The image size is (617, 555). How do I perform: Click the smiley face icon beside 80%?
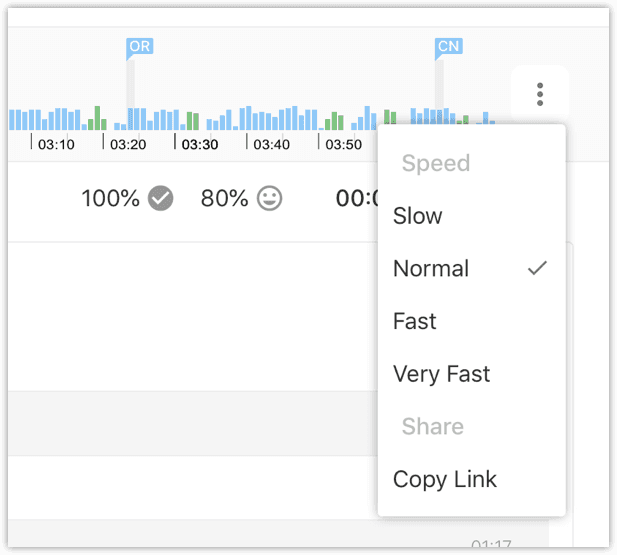tap(269, 198)
